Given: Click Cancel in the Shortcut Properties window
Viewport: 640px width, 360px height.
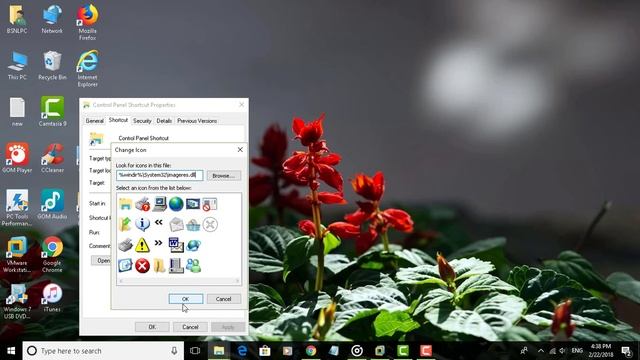Looking at the screenshot, I should 190,327.
